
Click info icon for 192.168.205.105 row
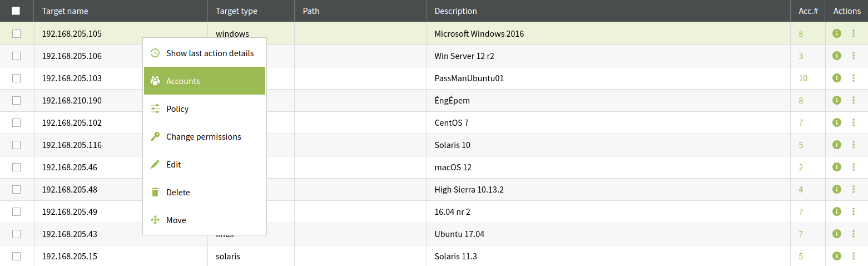pos(836,33)
